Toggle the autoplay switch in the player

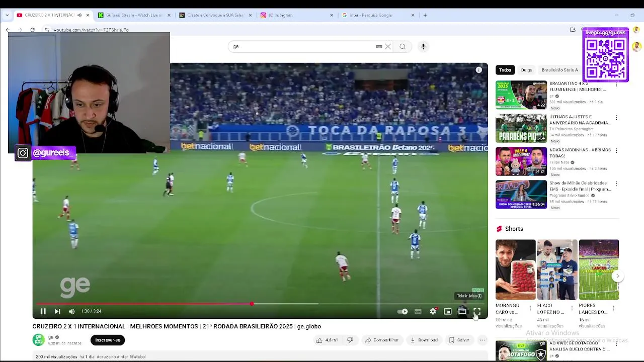[403, 312]
